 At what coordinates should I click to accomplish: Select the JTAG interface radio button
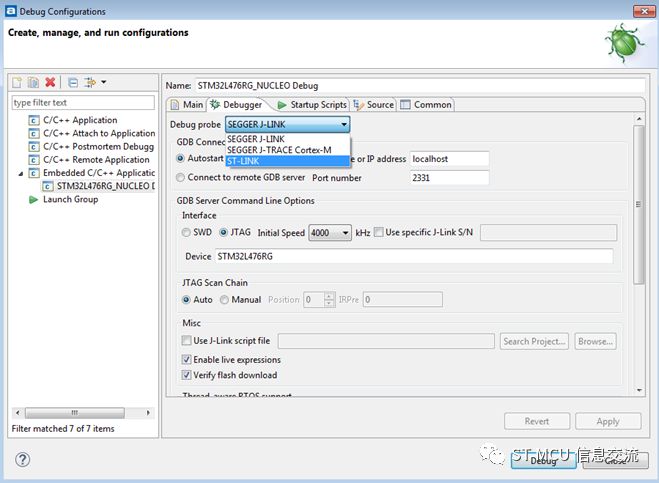pos(224,232)
